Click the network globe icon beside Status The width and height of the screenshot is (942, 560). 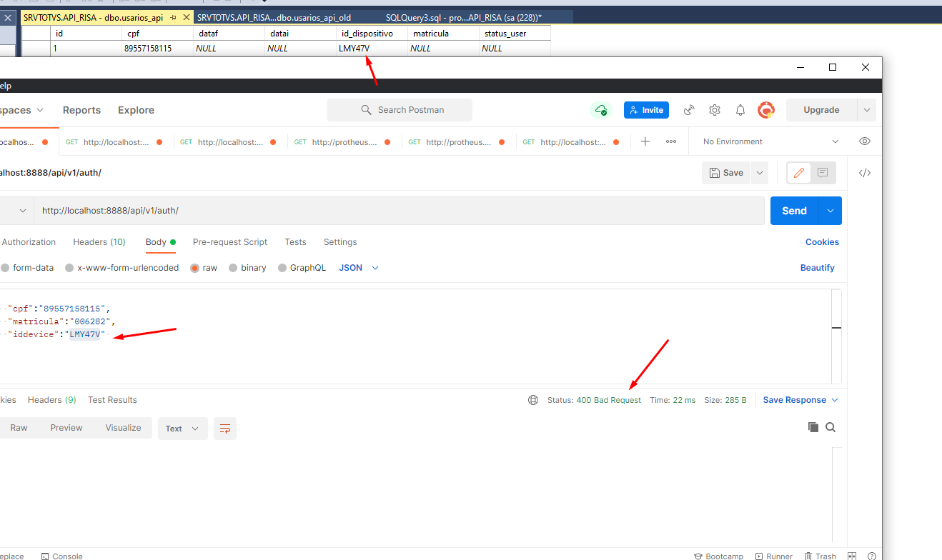pyautogui.click(x=533, y=400)
